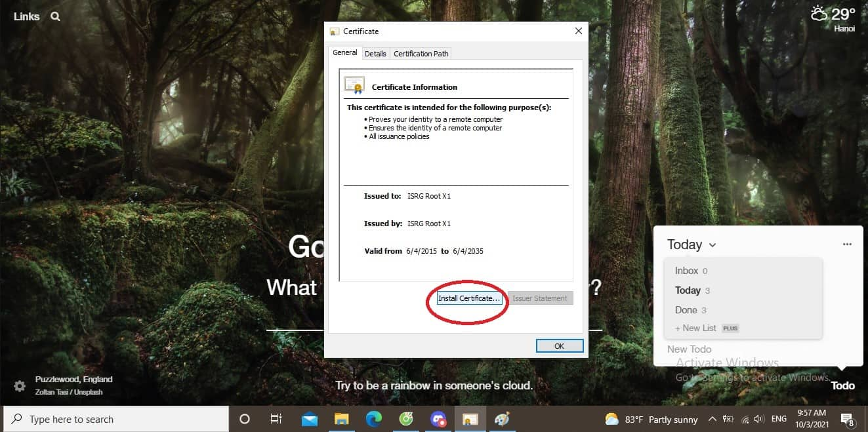868x432 pixels.
Task: Click the network Wi-Fi icon in system tray
Action: (745, 419)
